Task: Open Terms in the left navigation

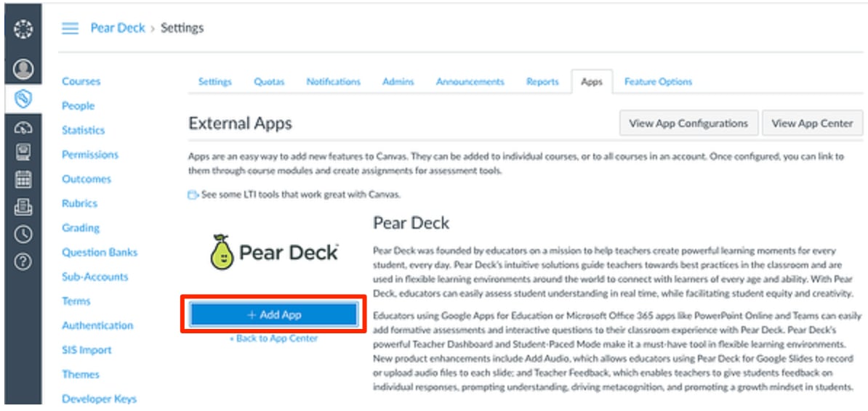Action: coord(76,301)
